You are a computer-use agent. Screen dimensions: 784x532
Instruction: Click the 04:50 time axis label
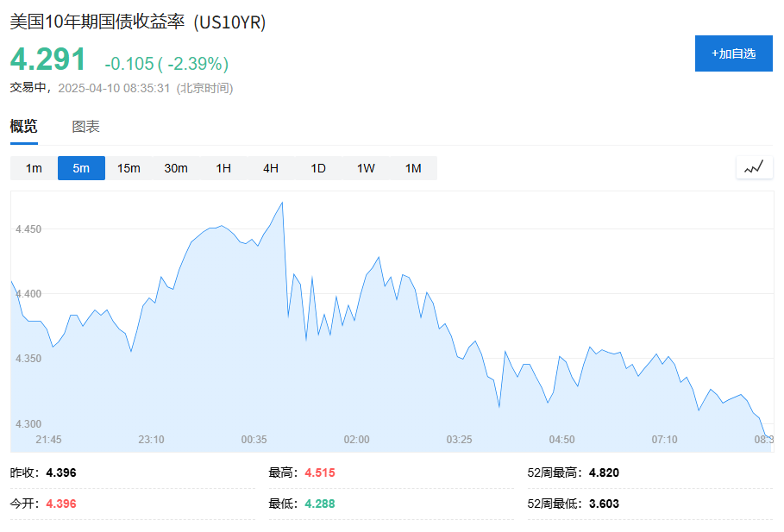[x=562, y=440]
